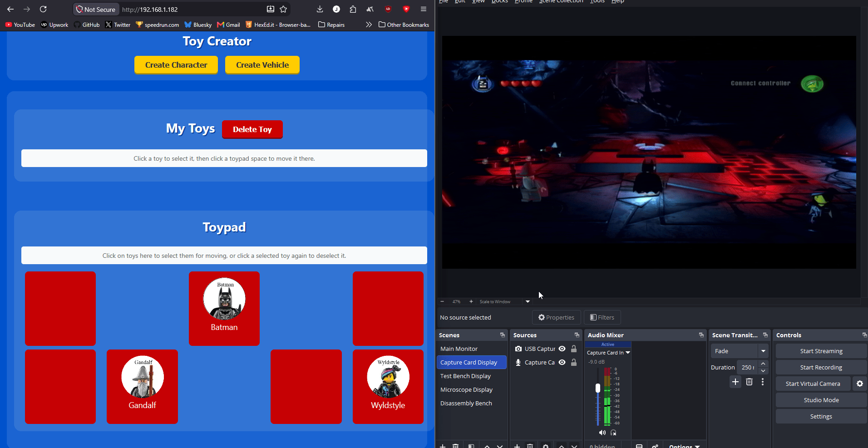
Task: Increase transition duration with up arrow
Action: click(x=763, y=364)
